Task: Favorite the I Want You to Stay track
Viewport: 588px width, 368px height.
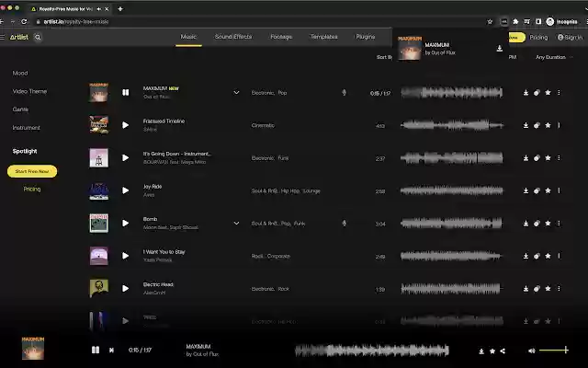Action: (548, 256)
